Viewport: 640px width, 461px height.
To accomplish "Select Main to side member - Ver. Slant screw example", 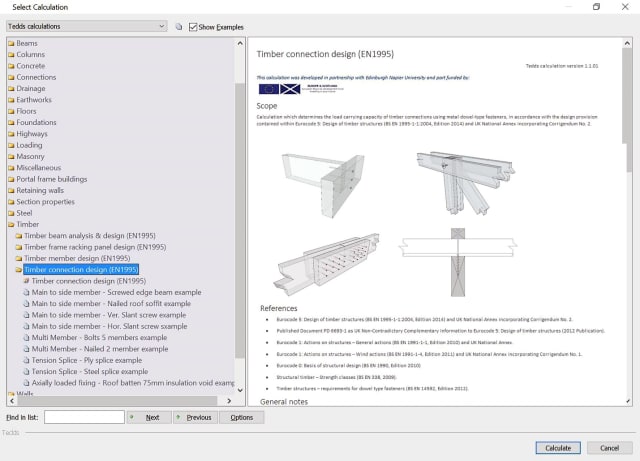I will (109, 315).
